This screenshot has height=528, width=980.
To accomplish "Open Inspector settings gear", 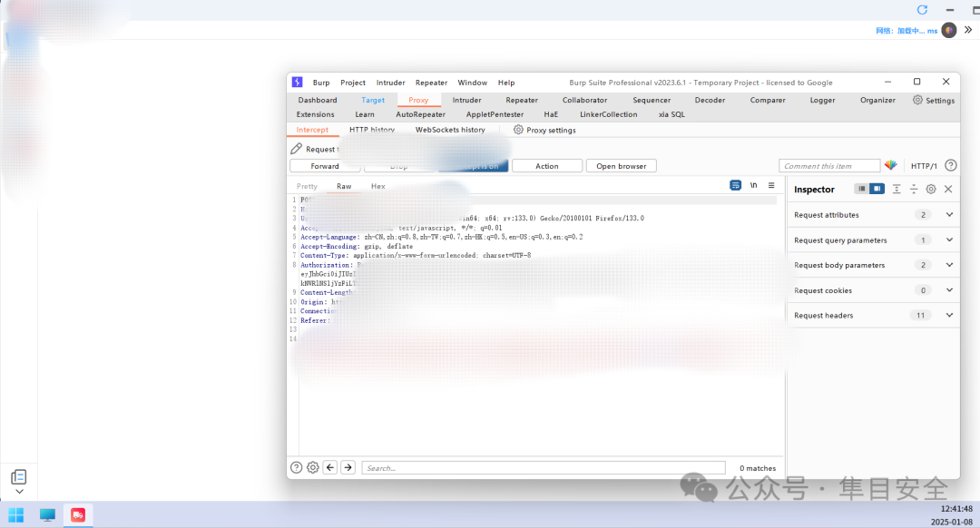I will [x=931, y=189].
